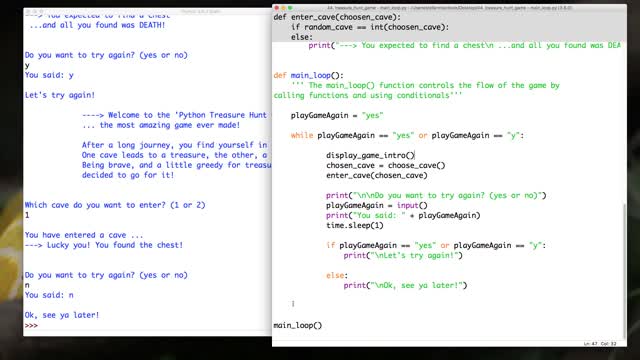The image size is (640, 360).
Task: Click shell line 'Welcome to the Python Treasure Hunt'
Action: pyautogui.click(x=174, y=115)
